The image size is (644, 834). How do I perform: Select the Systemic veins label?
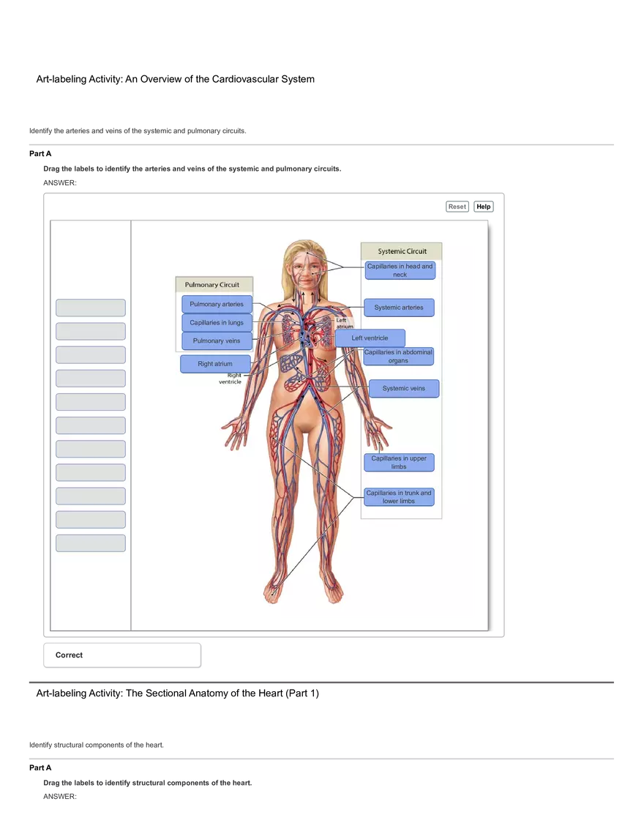coord(404,389)
